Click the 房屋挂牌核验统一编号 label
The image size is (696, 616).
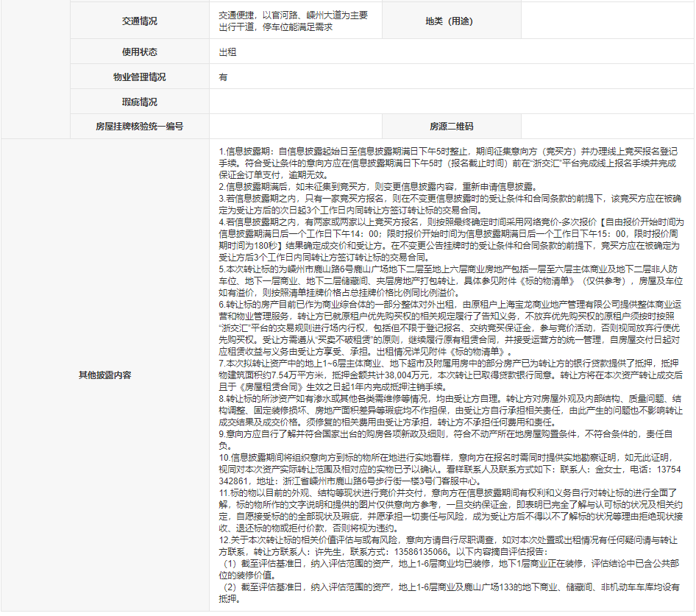[x=139, y=127]
